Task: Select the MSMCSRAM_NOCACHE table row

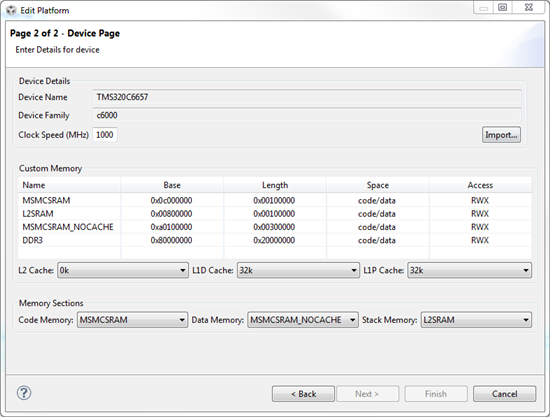Action: point(275,227)
